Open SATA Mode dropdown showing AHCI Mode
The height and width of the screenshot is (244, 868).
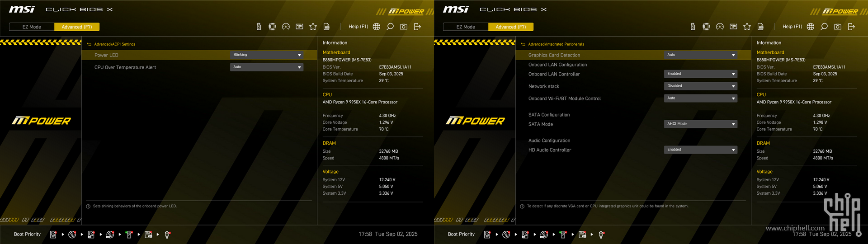(x=701, y=124)
